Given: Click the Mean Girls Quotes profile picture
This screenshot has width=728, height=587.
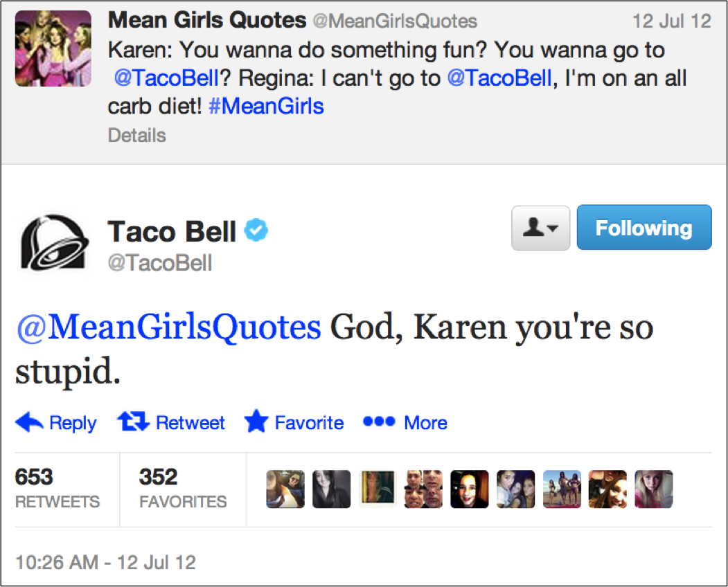Looking at the screenshot, I should pyautogui.click(x=53, y=50).
